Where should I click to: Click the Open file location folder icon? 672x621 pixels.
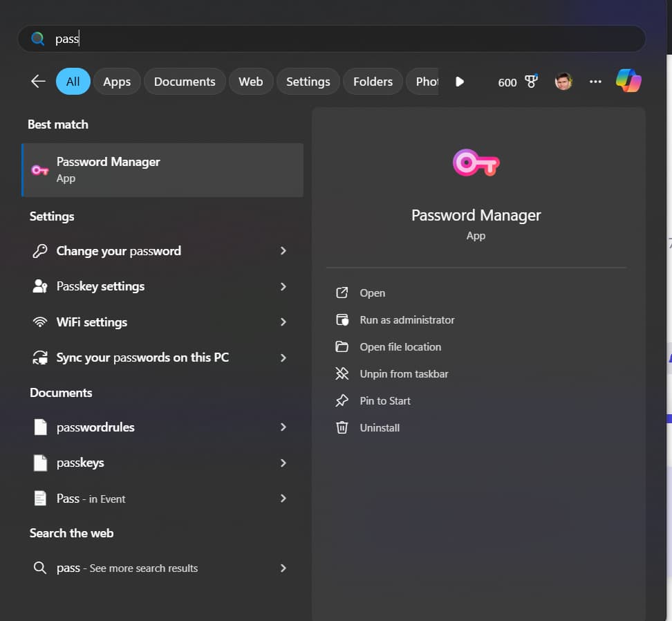[x=342, y=346]
